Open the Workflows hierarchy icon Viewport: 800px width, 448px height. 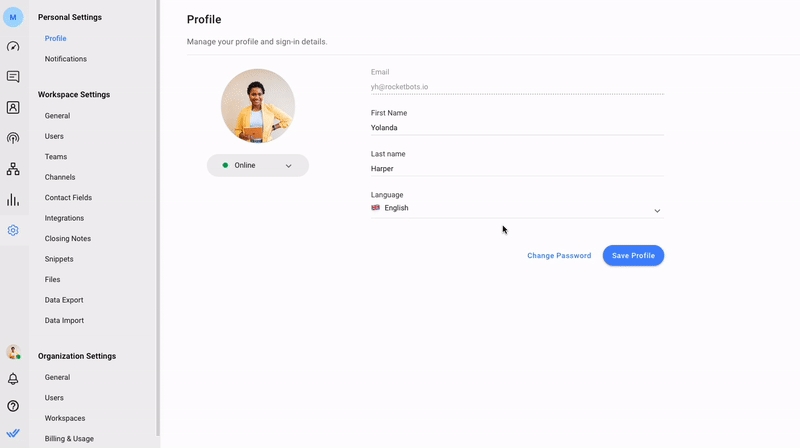(13, 169)
